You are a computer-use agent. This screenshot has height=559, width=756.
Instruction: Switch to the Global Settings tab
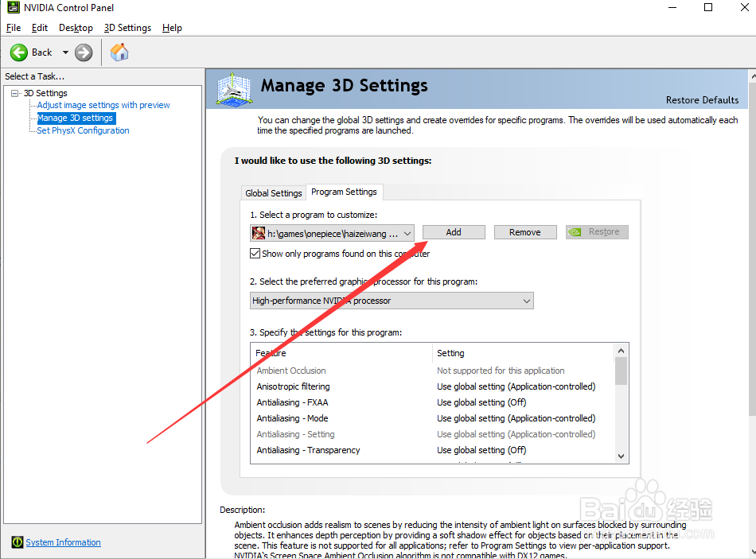coord(274,192)
